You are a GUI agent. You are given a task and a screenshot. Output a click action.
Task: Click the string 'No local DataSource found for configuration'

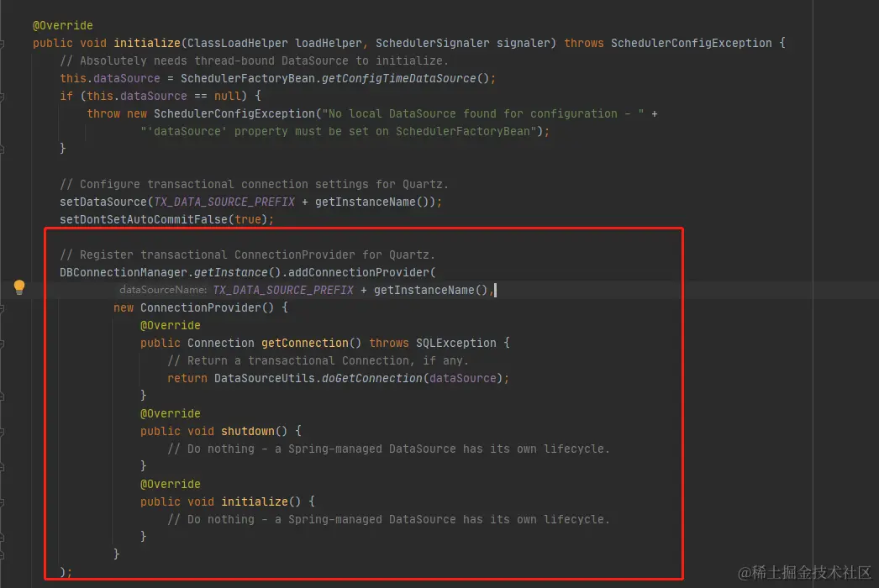tap(482, 113)
